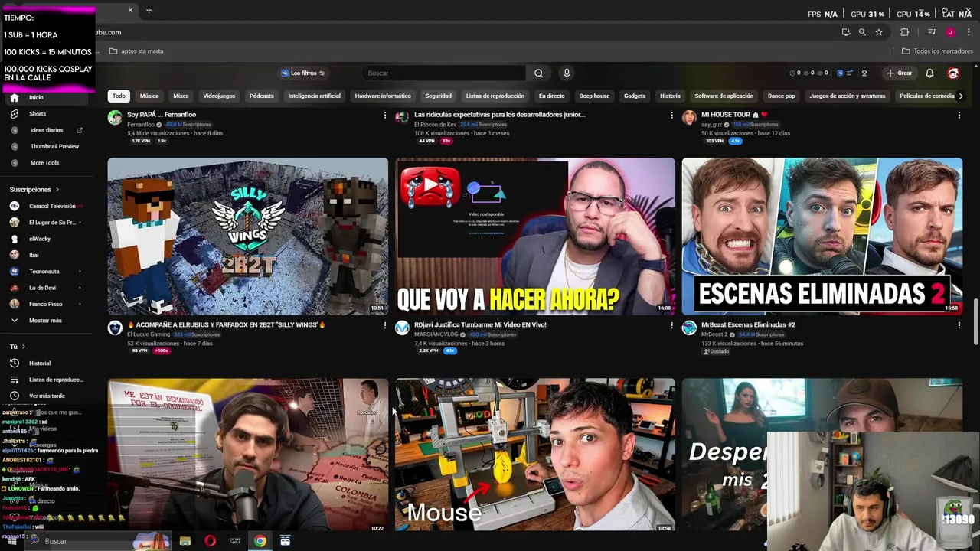Viewport: 980px width, 551px height.
Task: Select Hardware informático filter chip
Action: tap(383, 96)
